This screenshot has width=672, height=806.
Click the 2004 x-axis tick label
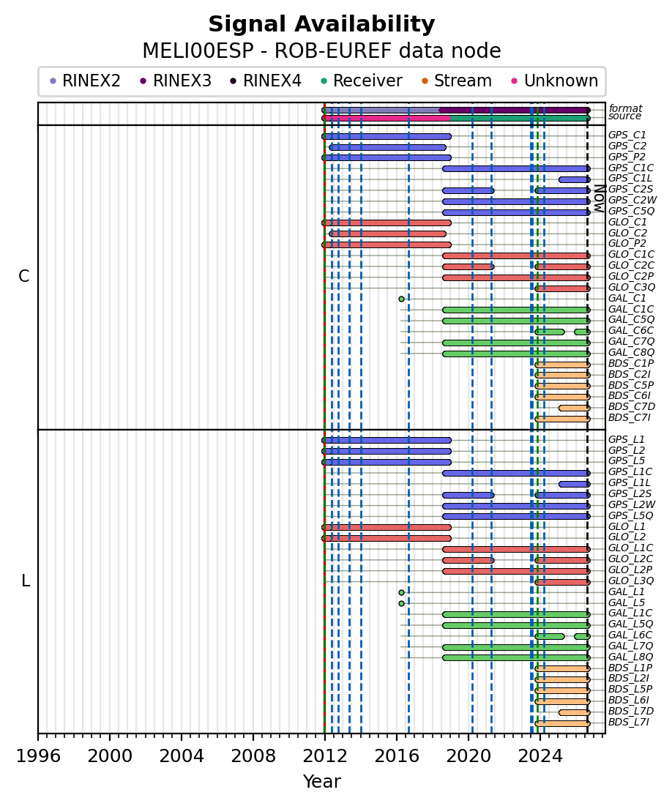click(x=182, y=756)
